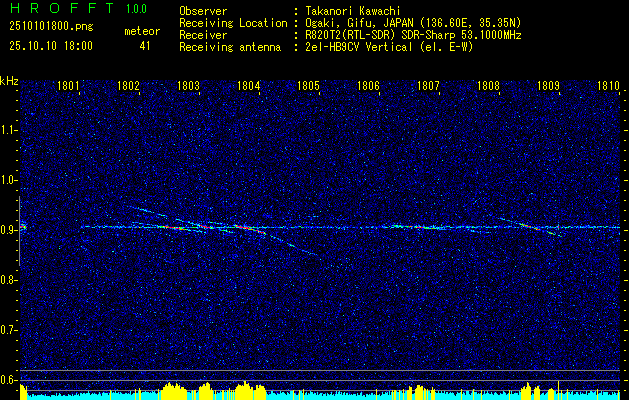Click the 1801 time marker

68,86
